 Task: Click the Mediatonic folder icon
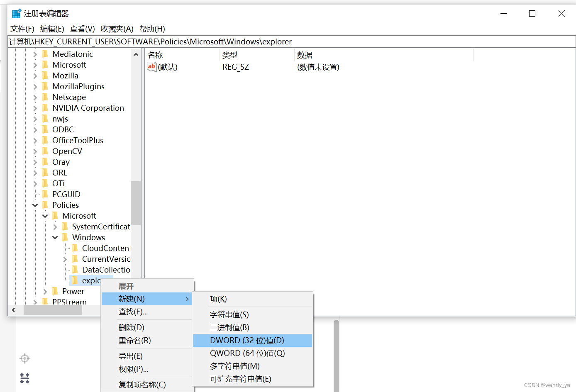45,54
